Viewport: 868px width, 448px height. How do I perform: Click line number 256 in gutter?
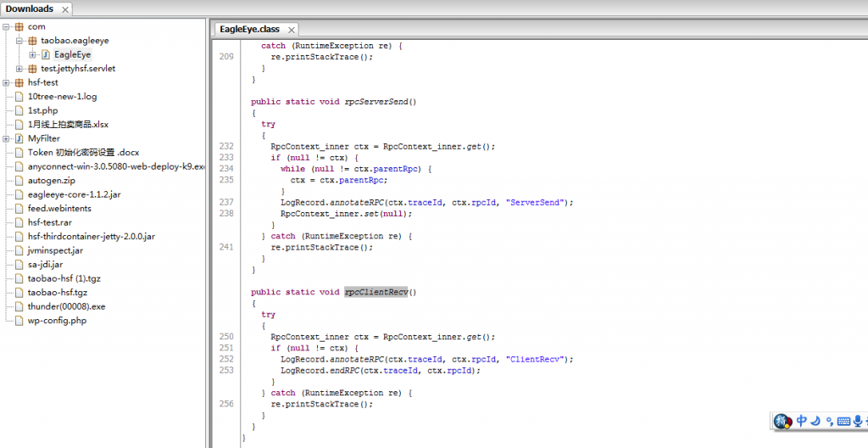(x=226, y=404)
